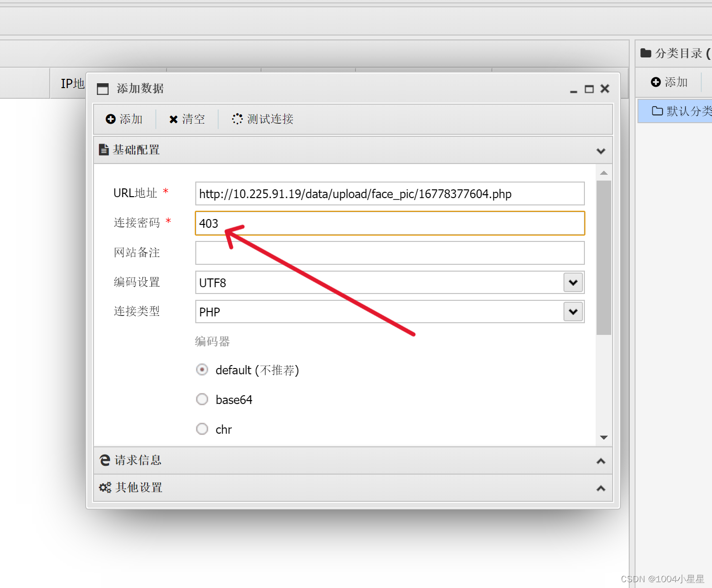Open the 连接类型 PHP dropdown arrow
The height and width of the screenshot is (588, 712).
pyautogui.click(x=573, y=312)
